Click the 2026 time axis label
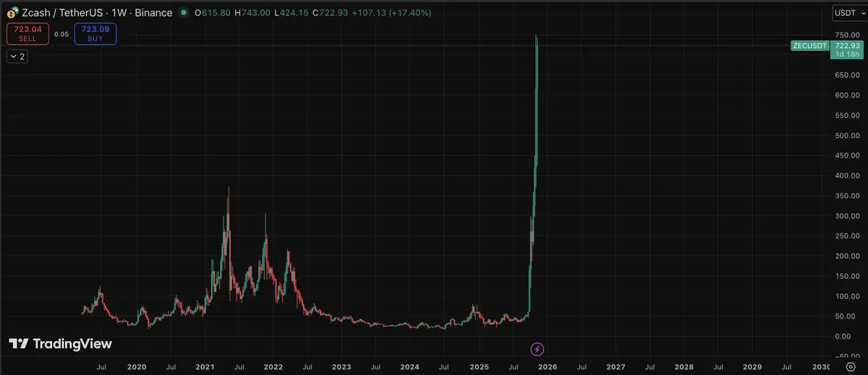This screenshot has width=868, height=375. click(548, 367)
